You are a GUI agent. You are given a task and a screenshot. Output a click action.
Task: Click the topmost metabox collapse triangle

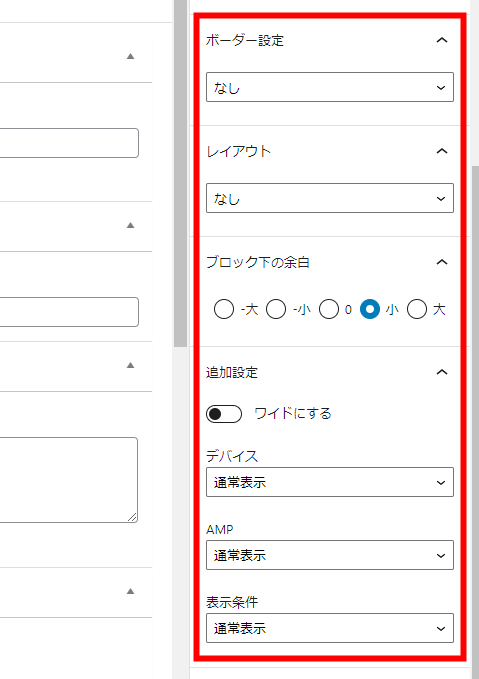130,56
